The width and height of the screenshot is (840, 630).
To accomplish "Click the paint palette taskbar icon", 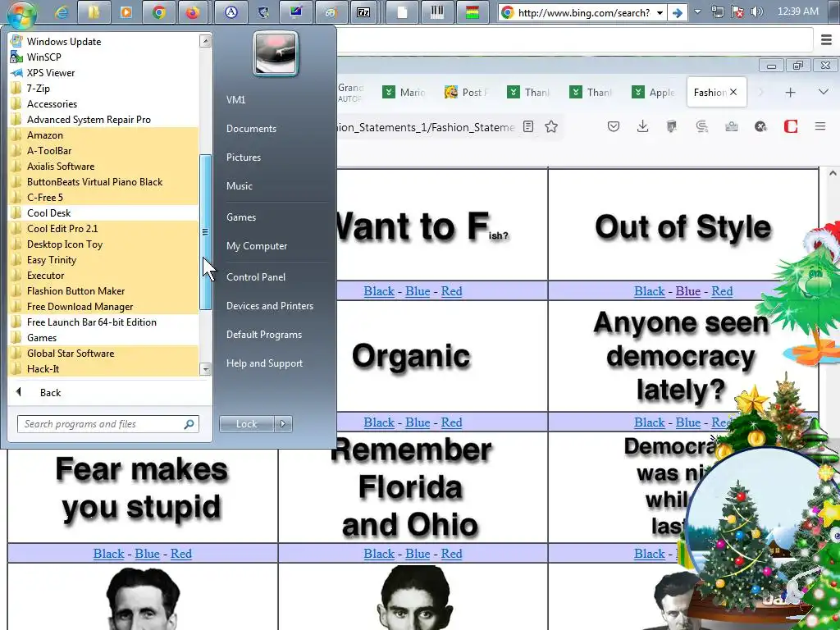I will [331, 12].
